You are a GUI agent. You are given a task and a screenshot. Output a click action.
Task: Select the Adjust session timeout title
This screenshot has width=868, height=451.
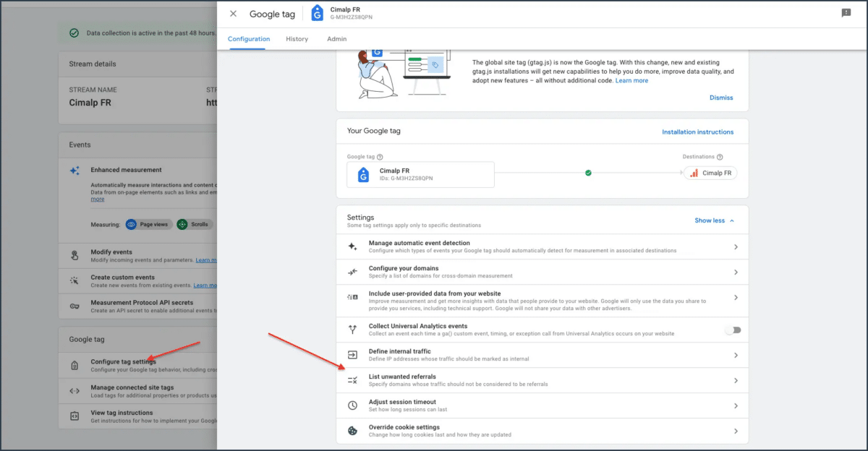pos(402,402)
